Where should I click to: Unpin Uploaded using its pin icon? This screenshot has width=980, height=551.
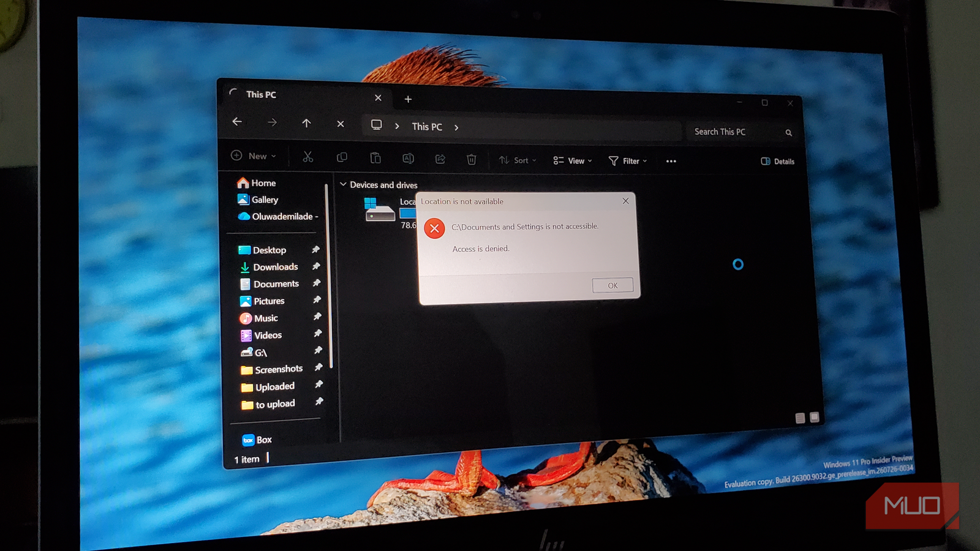click(318, 384)
